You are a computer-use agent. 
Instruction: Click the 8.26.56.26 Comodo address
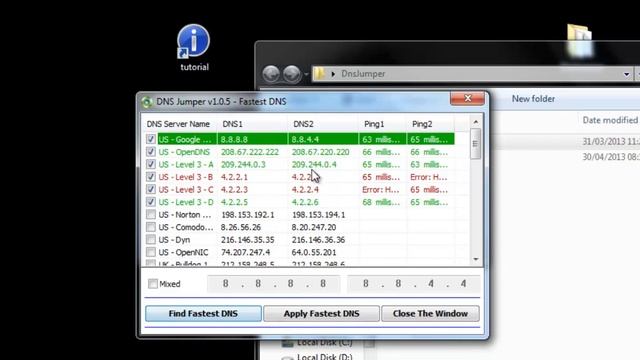(241, 227)
